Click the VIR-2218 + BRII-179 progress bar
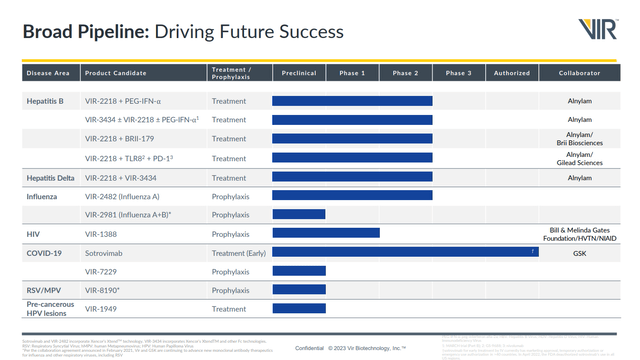This screenshot has width=640, height=360. (352, 139)
